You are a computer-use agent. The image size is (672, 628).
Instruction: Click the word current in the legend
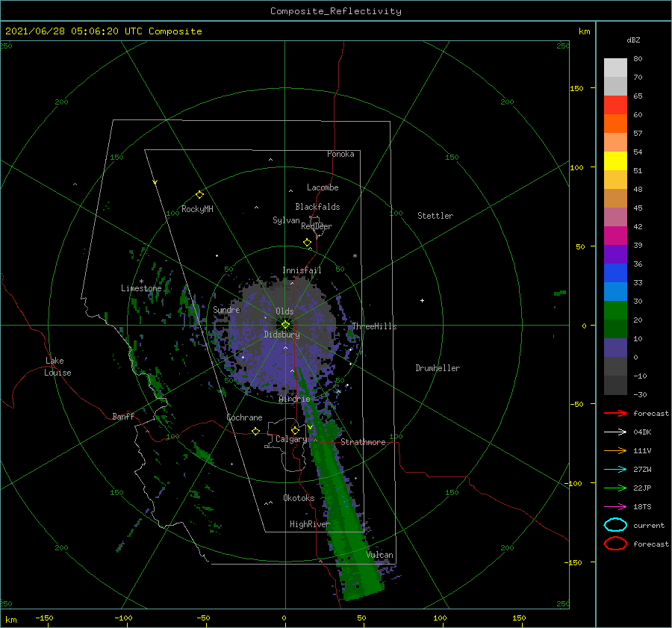[x=649, y=526]
